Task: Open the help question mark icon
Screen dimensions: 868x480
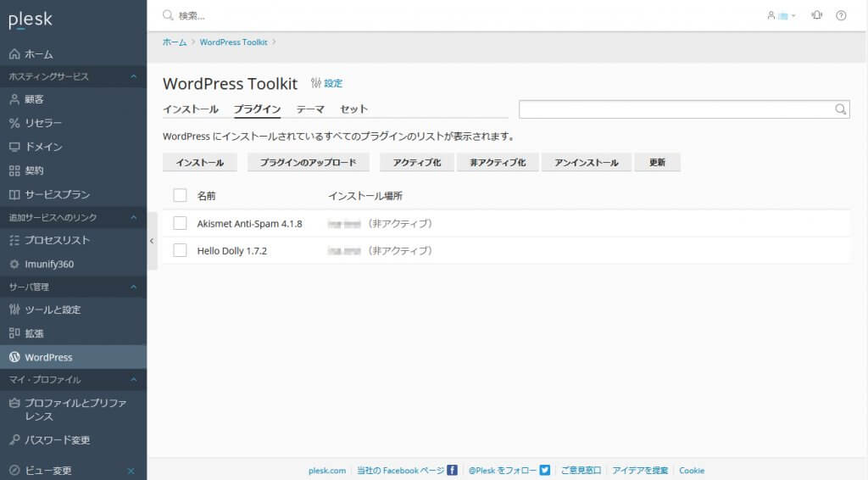Action: click(841, 15)
